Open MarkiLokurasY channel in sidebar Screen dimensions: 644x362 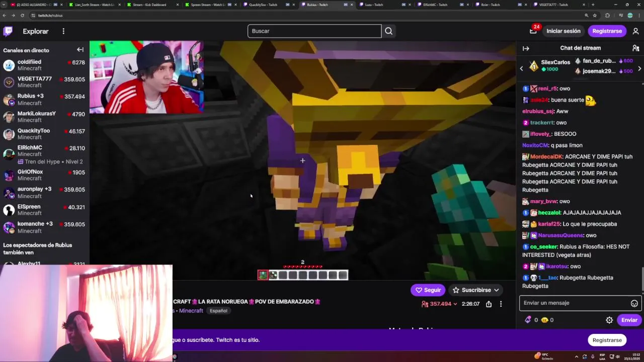tap(44, 117)
